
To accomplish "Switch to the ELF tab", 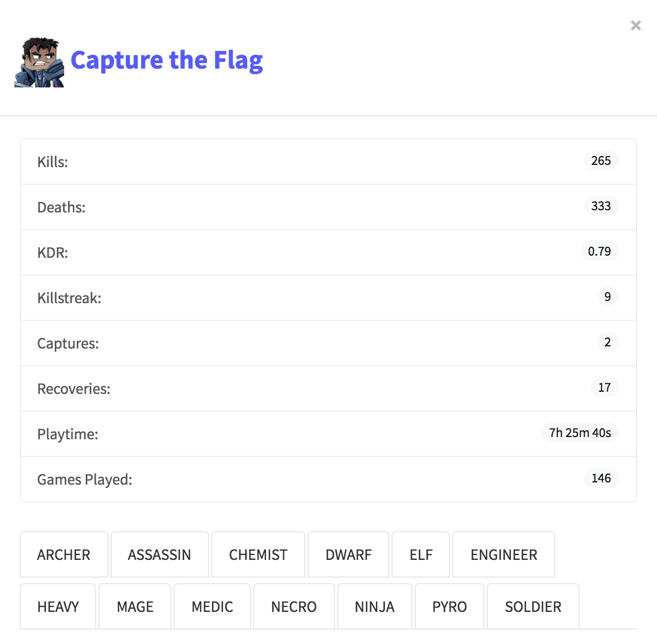I will (421, 555).
